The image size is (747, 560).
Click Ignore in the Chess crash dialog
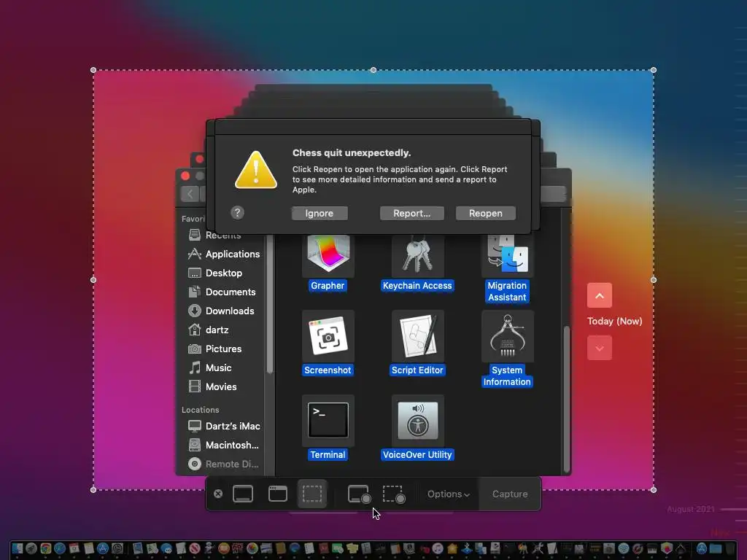point(320,214)
